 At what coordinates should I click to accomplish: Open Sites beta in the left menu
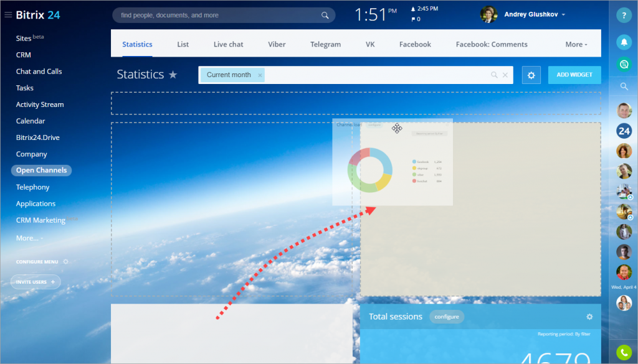[x=30, y=38]
